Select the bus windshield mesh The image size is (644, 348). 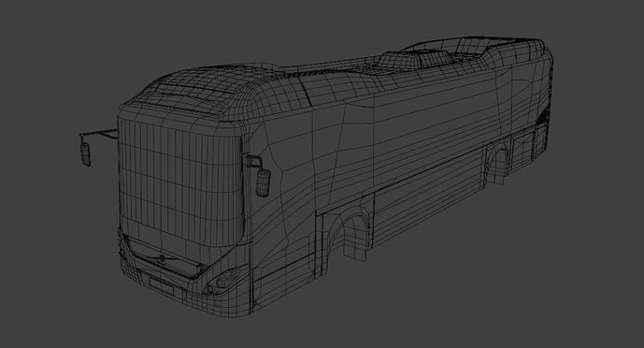tap(180, 181)
